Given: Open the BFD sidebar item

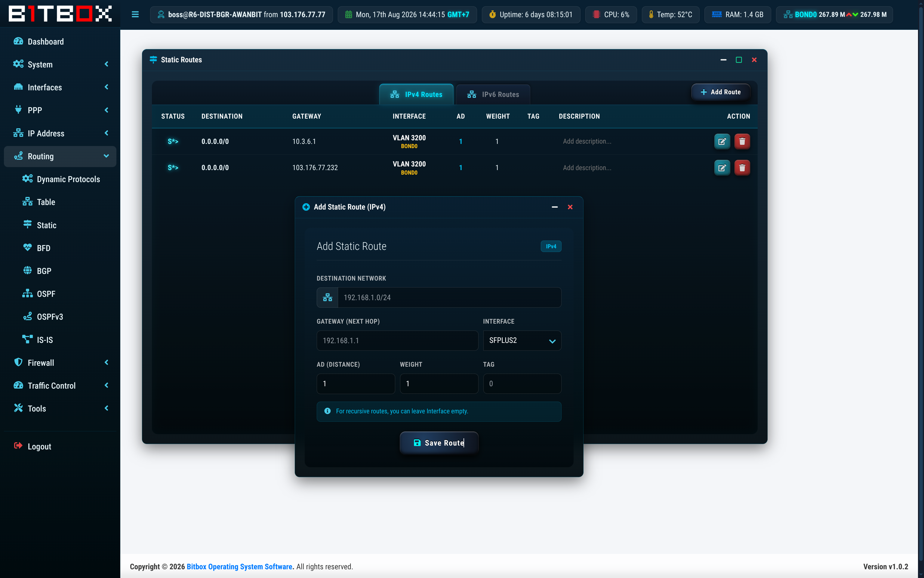Looking at the screenshot, I should pyautogui.click(x=37, y=248).
